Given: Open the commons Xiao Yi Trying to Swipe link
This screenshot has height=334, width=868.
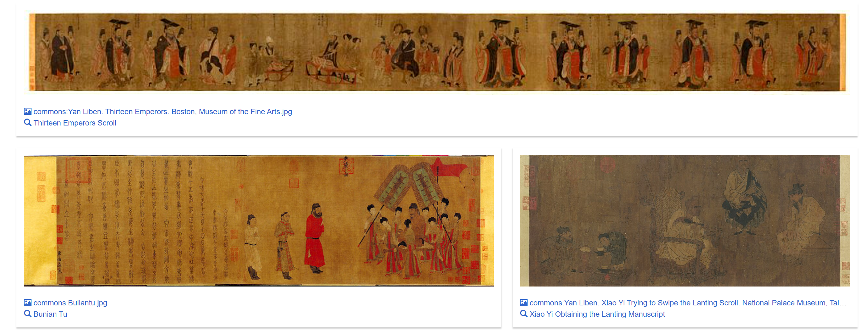Looking at the screenshot, I should 688,303.
